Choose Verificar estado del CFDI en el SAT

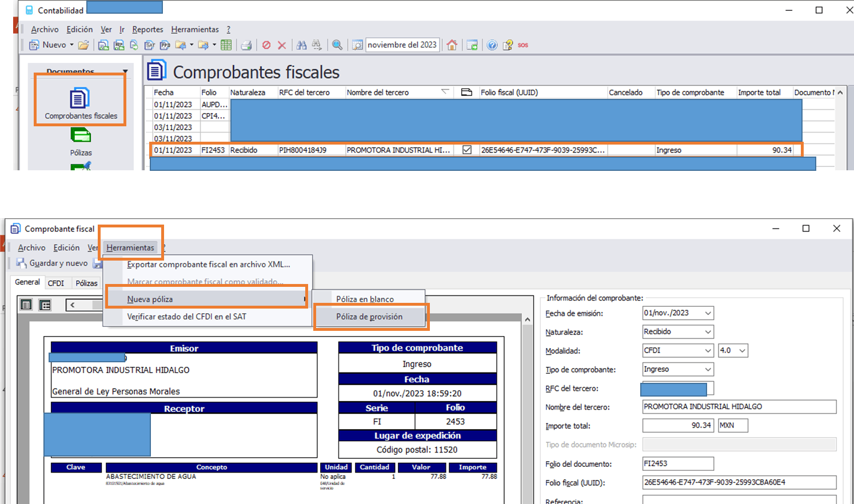pos(186,317)
